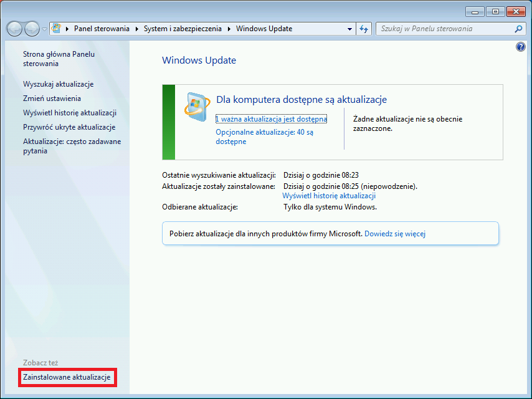The image size is (532, 399).
Task: Click Opcjonalne aktualizacje: 40 są dostępne
Action: coord(265,137)
